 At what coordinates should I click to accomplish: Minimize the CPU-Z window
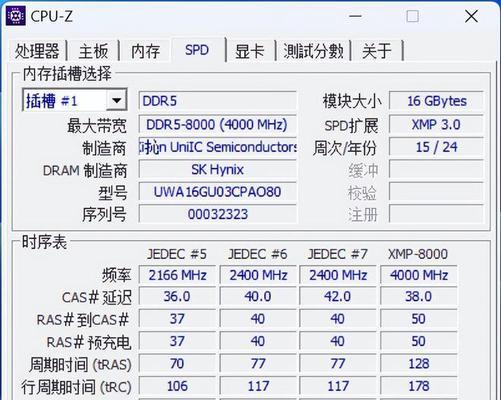355,16
